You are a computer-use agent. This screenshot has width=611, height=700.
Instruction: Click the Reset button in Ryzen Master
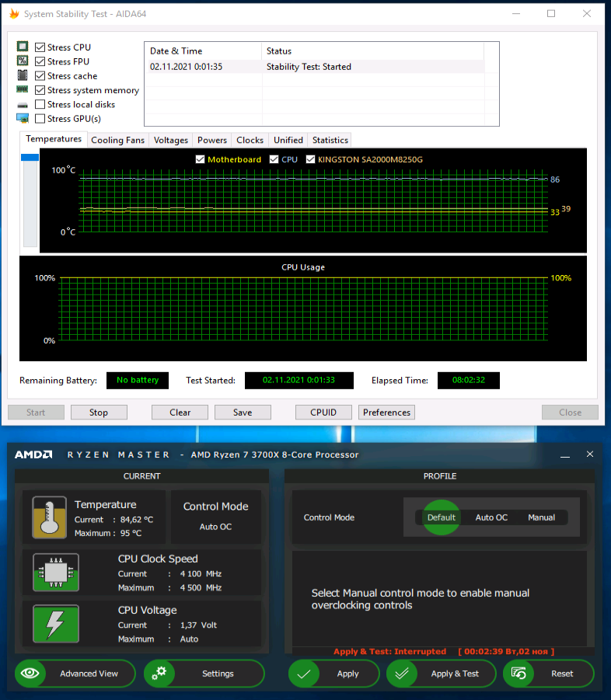[549, 674]
